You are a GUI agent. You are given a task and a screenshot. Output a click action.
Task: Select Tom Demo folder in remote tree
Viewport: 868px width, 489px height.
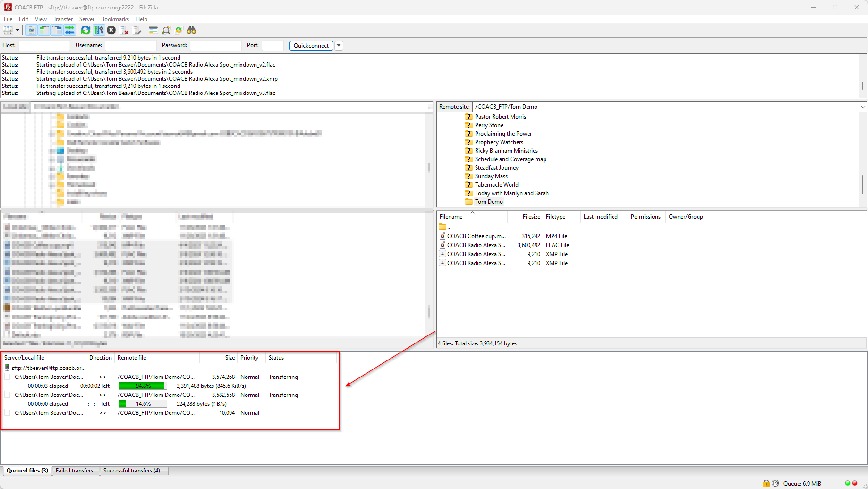(x=488, y=202)
